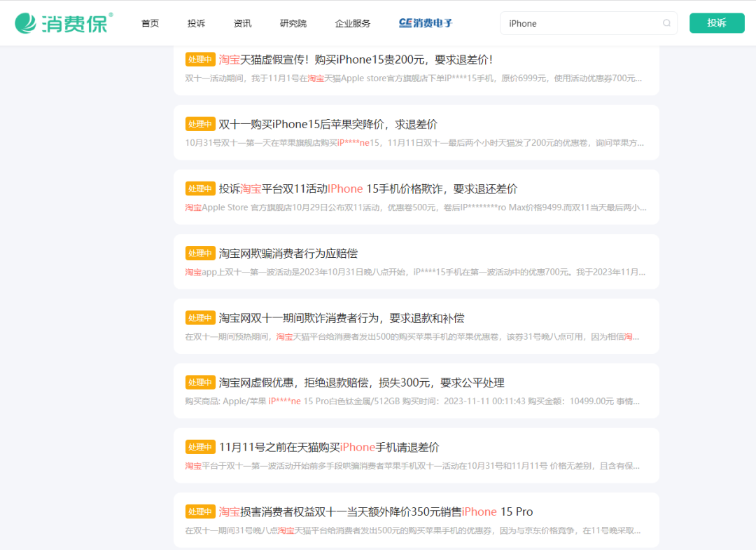This screenshot has height=550, width=756.
Task: Click 处理中 badge on 要求退款和补偿 complaint
Action: (200, 318)
